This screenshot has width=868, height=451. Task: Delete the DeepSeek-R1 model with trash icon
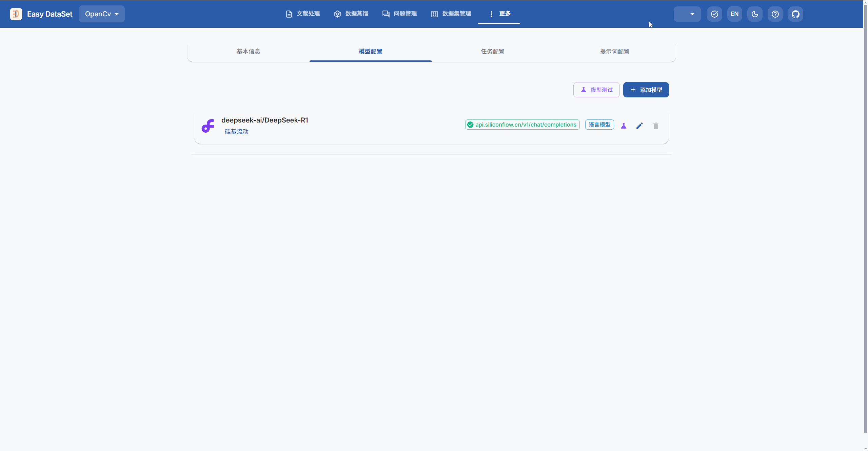(x=656, y=126)
